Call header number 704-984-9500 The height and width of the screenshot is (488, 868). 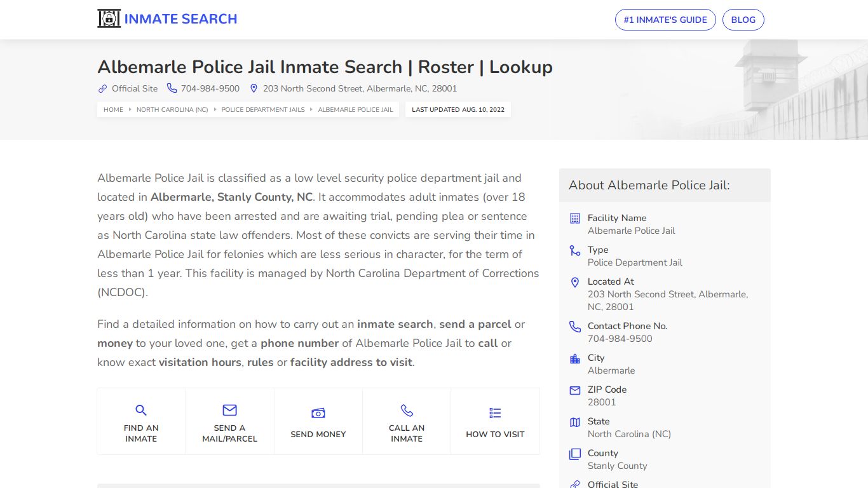tap(210, 88)
